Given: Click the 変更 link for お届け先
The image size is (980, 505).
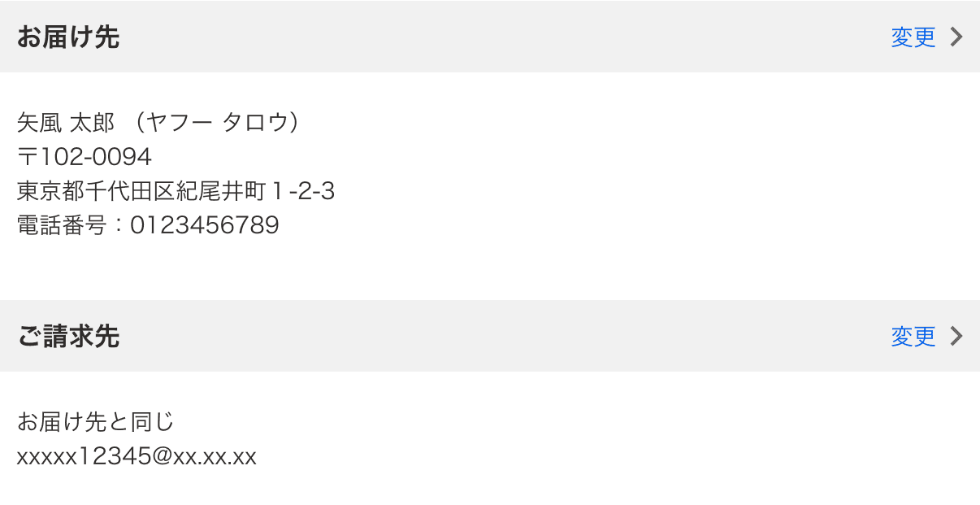Looking at the screenshot, I should [x=913, y=37].
